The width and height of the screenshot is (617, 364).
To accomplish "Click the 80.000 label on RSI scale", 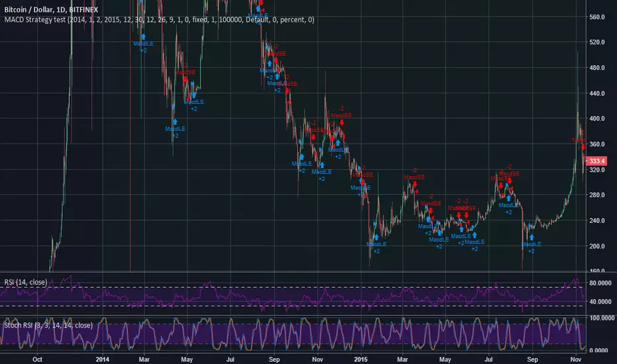I will coord(599,283).
